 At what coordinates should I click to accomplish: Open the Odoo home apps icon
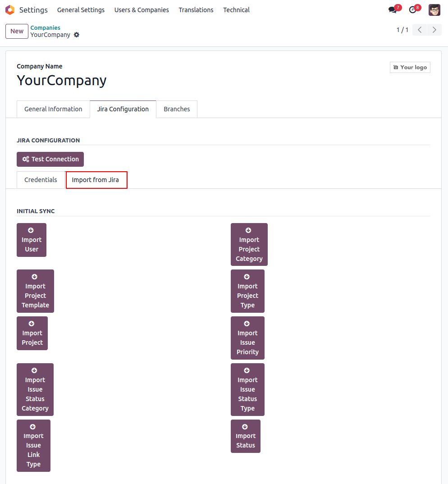click(10, 10)
